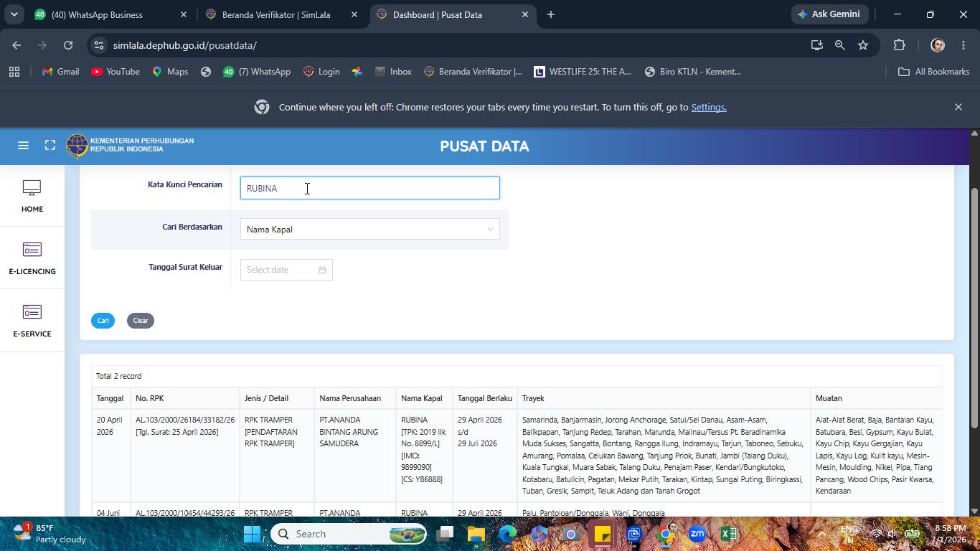
Task: Dismiss the Chrome restore tabs notification
Action: pyautogui.click(x=958, y=107)
